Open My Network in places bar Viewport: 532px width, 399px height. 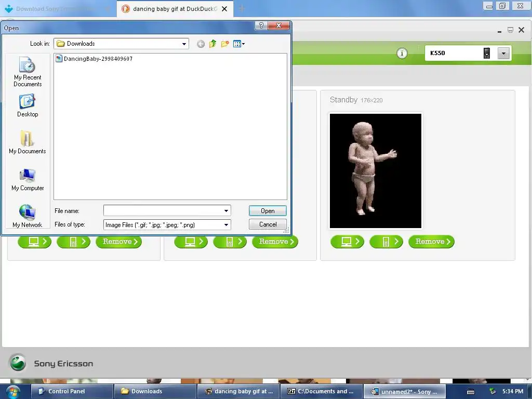28,216
